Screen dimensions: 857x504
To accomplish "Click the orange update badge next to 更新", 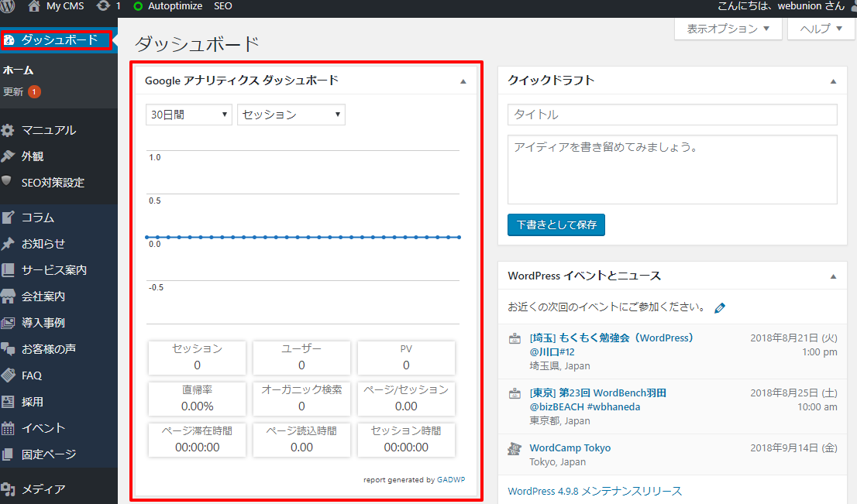I will pyautogui.click(x=34, y=91).
